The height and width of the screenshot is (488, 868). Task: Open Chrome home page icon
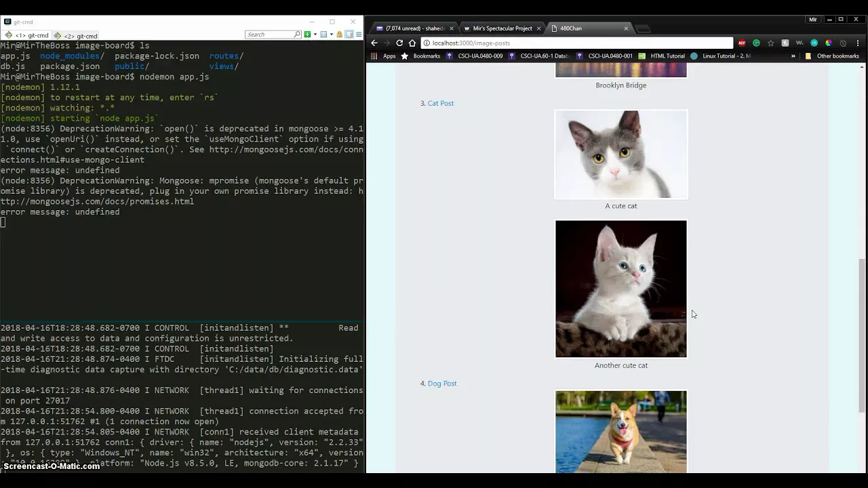click(412, 43)
